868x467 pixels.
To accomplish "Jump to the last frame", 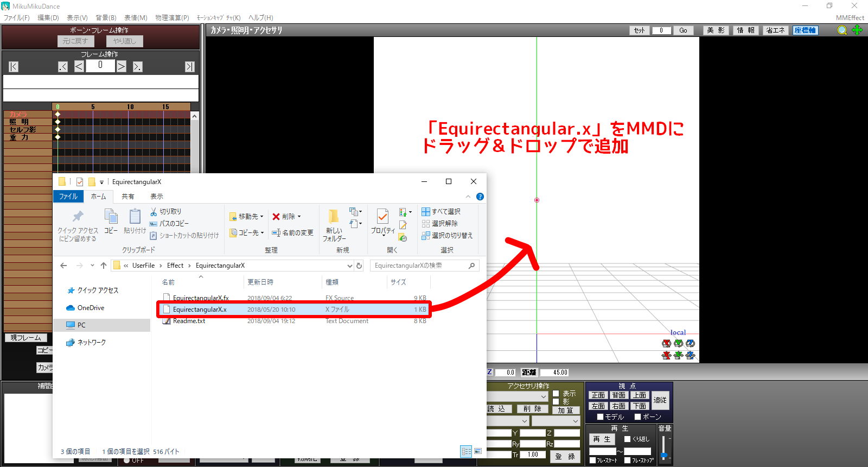I will (x=189, y=67).
